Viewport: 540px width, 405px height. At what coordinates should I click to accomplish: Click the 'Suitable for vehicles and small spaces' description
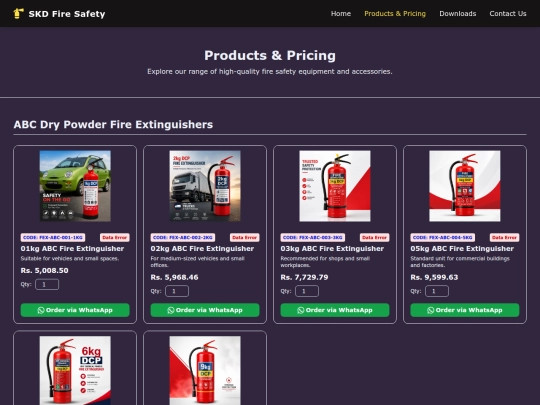coord(70,259)
